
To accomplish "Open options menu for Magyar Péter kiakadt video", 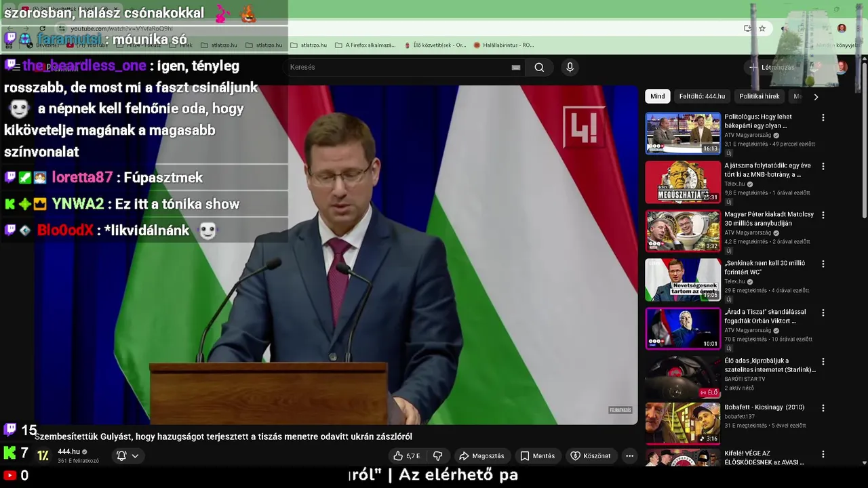I will point(823,215).
